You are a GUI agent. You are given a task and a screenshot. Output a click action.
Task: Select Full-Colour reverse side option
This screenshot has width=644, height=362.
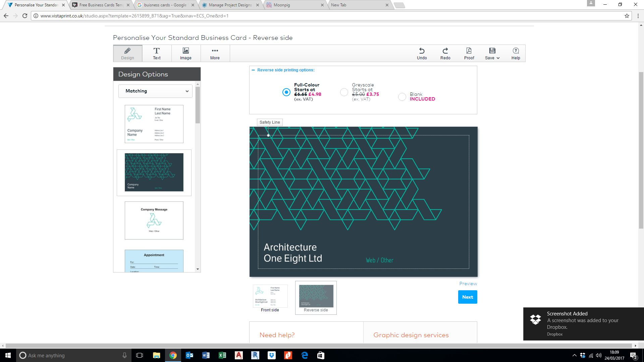tap(286, 92)
